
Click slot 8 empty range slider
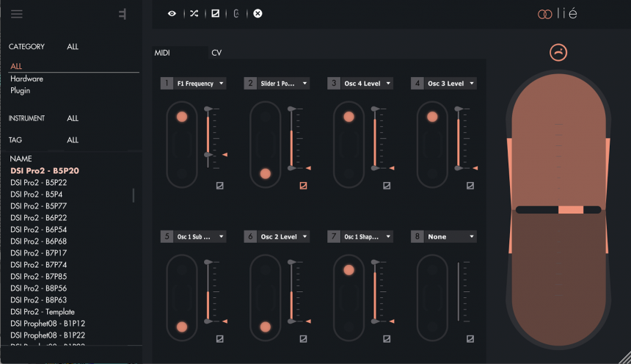point(459,292)
